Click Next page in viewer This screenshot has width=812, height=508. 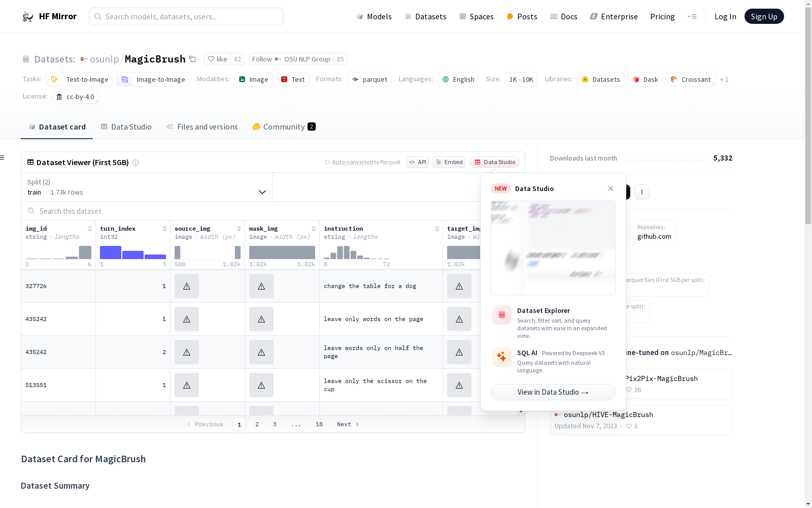coord(348,424)
